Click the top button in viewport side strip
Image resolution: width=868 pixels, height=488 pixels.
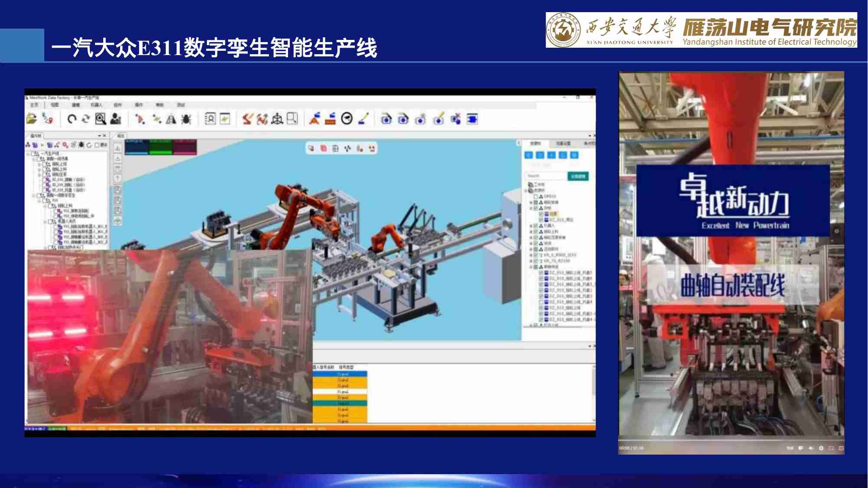click(118, 148)
